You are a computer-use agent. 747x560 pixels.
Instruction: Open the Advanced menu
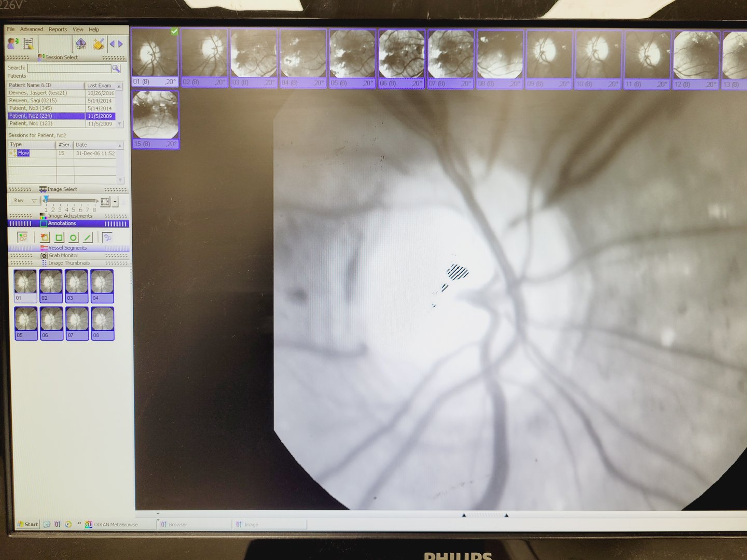pyautogui.click(x=32, y=29)
